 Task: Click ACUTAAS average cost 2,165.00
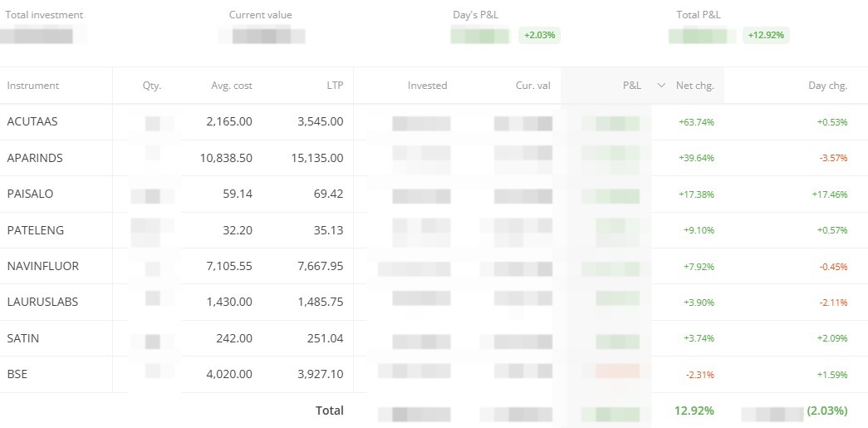(229, 121)
